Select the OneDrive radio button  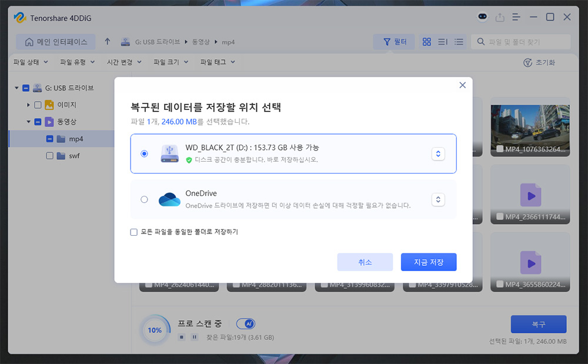145,199
